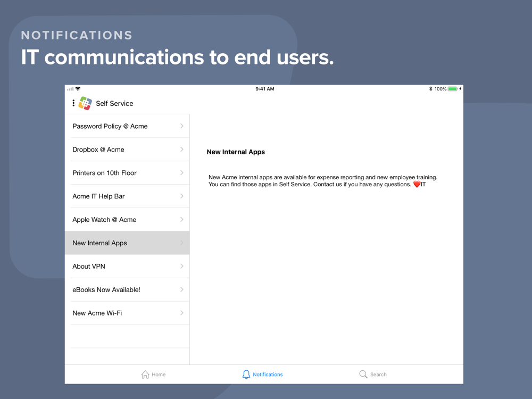Click the Home house icon
532x399 pixels.
click(x=145, y=374)
